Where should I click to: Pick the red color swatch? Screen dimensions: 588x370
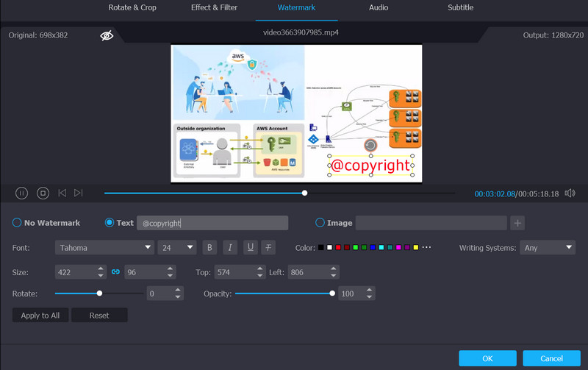pyautogui.click(x=338, y=248)
